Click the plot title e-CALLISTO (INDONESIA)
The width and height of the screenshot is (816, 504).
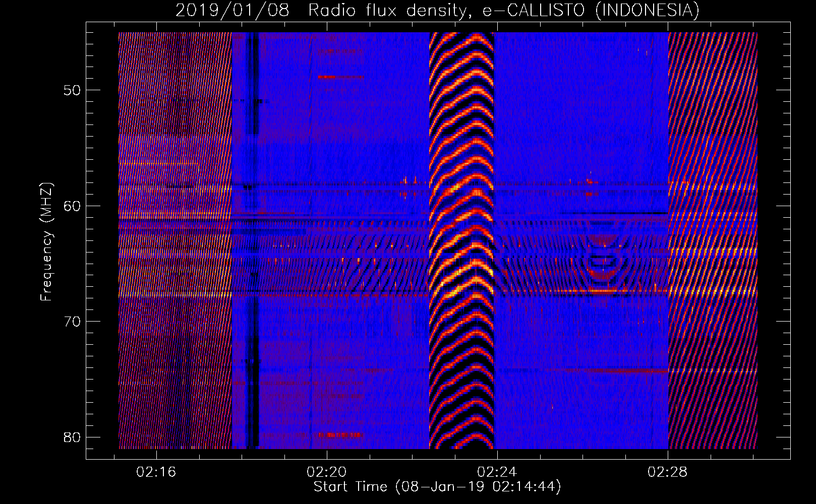[438, 10]
